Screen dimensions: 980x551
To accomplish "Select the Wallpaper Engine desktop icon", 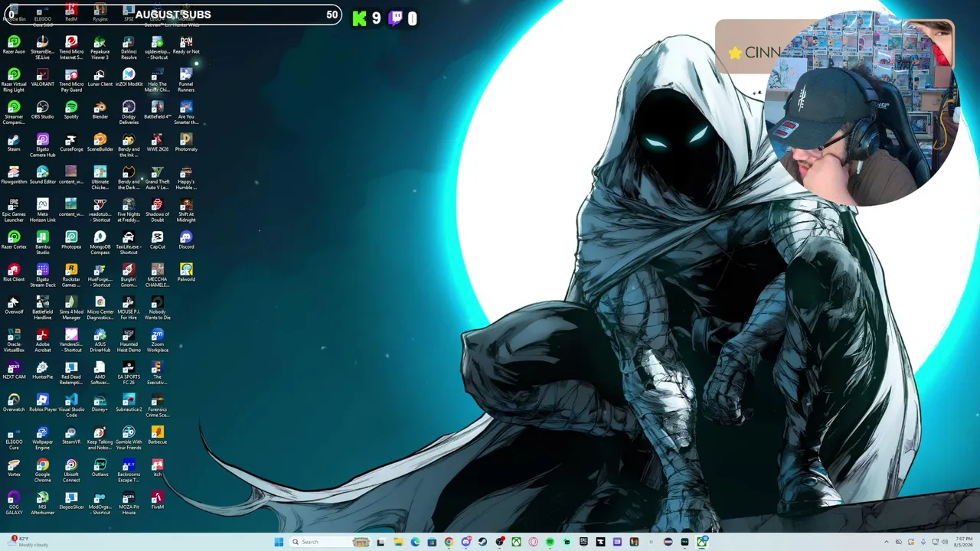I will [x=42, y=438].
